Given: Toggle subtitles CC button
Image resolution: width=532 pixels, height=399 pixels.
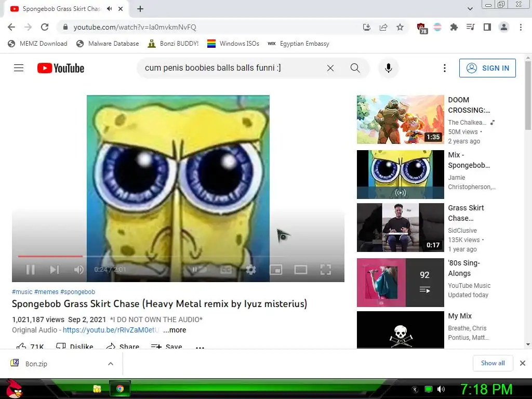Looking at the screenshot, I should [226, 270].
